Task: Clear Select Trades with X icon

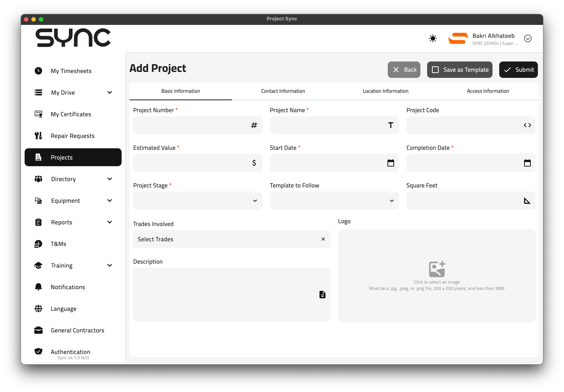Action: (x=323, y=239)
